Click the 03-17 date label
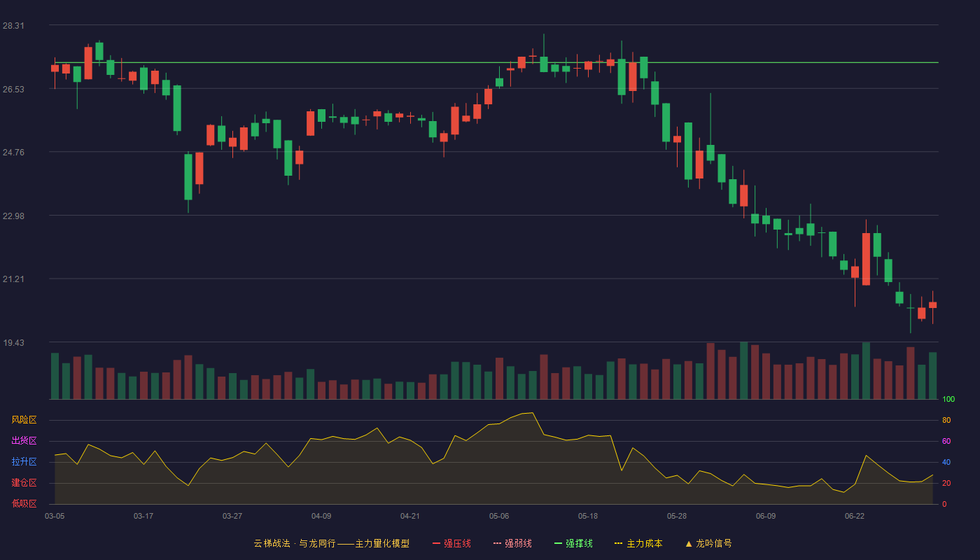The image size is (980, 560). [x=143, y=516]
